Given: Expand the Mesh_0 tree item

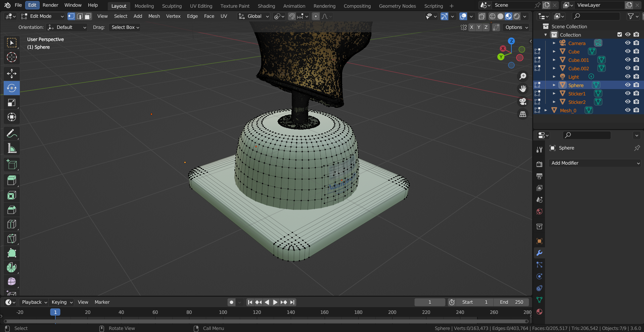Looking at the screenshot, I should [x=546, y=110].
